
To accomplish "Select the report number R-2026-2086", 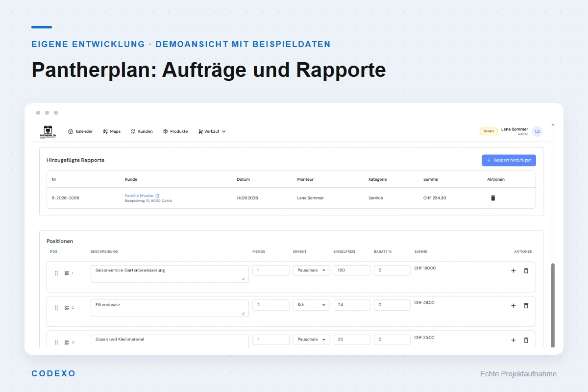I will point(65,198).
